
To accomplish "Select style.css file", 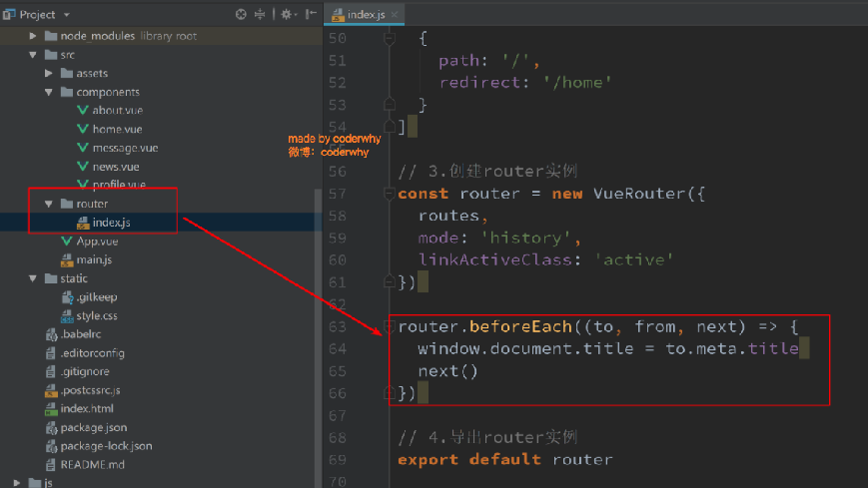I will tap(97, 316).
